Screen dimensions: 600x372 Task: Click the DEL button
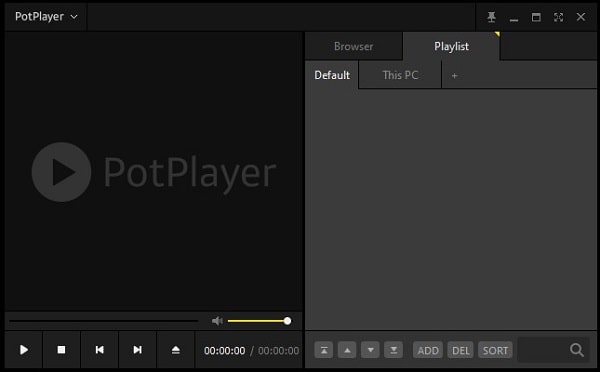point(460,350)
